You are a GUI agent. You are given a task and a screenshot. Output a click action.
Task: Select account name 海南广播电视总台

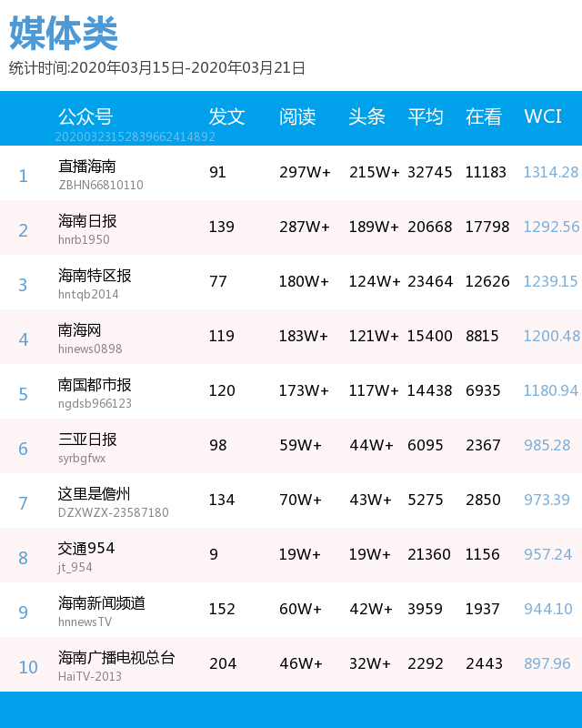point(116,657)
